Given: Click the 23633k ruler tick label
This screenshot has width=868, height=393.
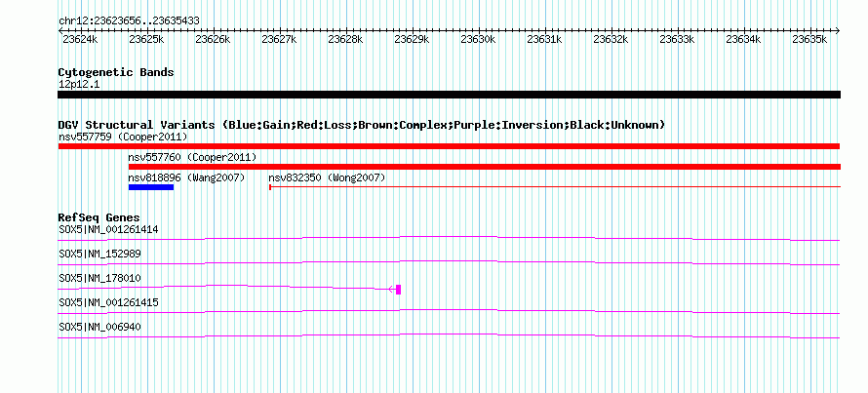Looking at the screenshot, I should click(678, 39).
